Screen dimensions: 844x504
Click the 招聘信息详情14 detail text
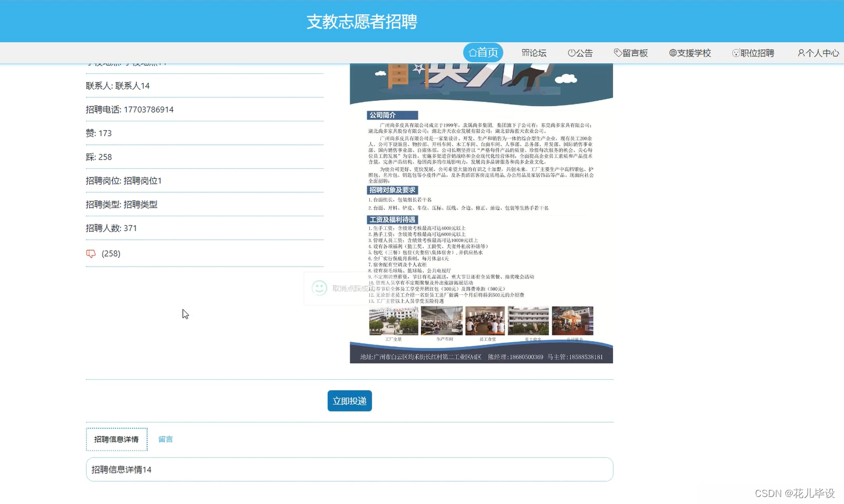(x=121, y=469)
